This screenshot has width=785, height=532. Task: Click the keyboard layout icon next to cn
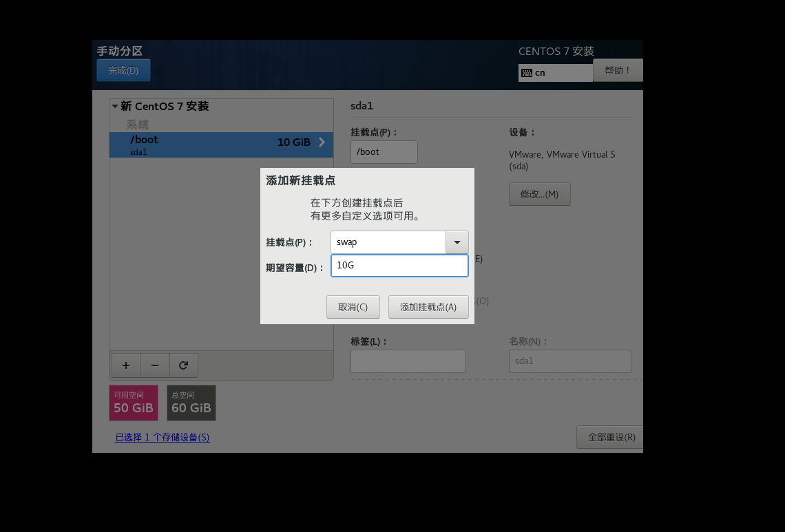click(x=527, y=72)
